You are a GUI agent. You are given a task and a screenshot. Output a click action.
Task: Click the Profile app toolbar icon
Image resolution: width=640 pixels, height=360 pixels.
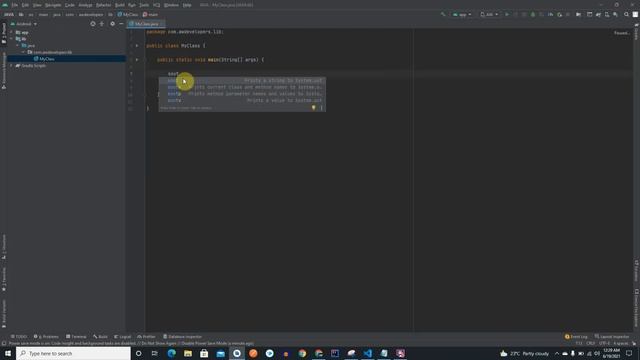(550, 14)
